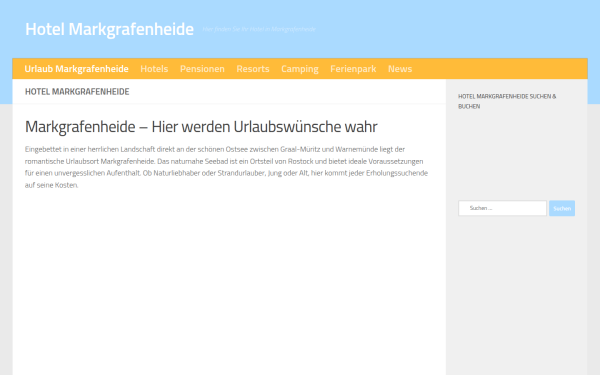Open the Hotels menu item
The width and height of the screenshot is (600, 375).
pyautogui.click(x=154, y=69)
